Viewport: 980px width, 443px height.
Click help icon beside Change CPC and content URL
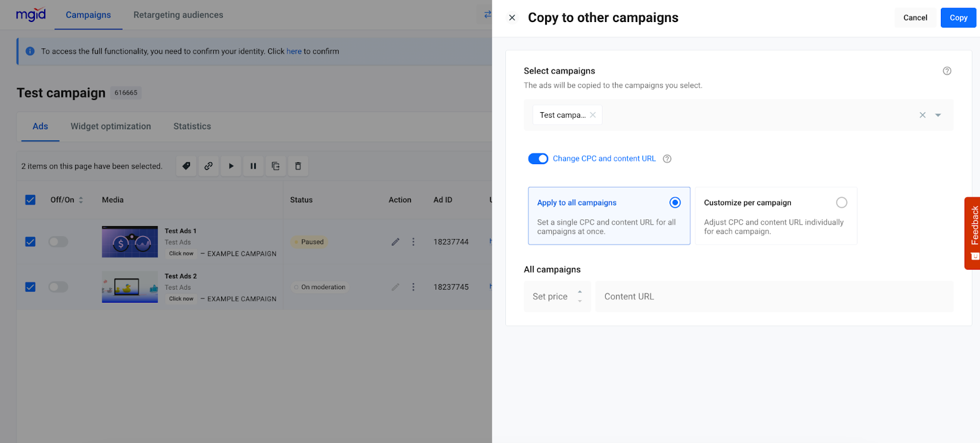[668, 159]
